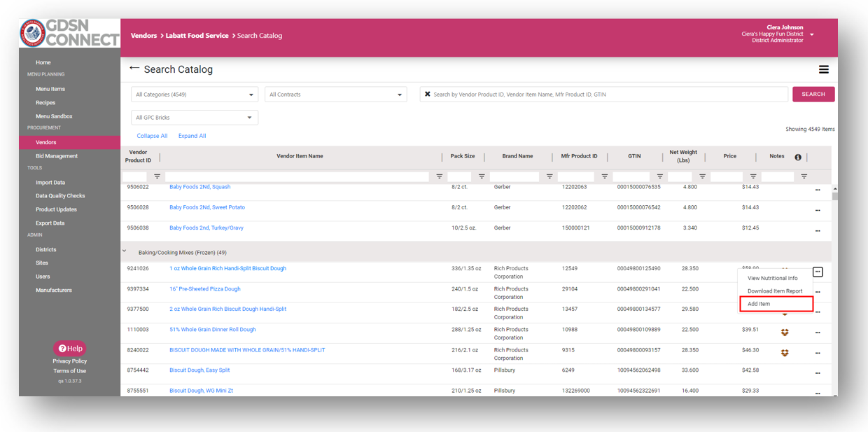Open filter icon for Pack Size column

click(x=482, y=176)
